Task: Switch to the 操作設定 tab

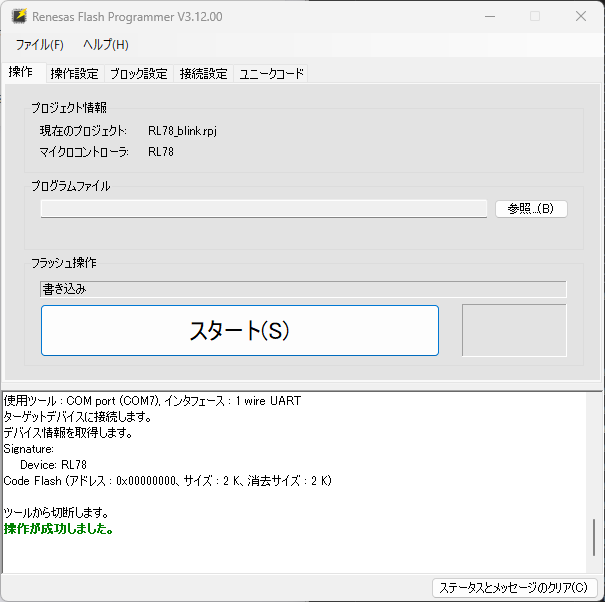Action: click(x=74, y=73)
